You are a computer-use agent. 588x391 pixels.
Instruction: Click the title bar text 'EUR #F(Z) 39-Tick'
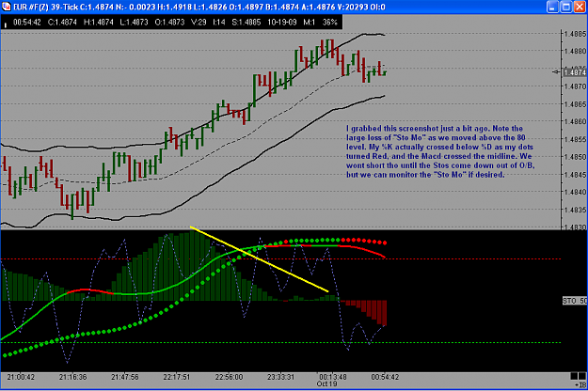point(46,7)
